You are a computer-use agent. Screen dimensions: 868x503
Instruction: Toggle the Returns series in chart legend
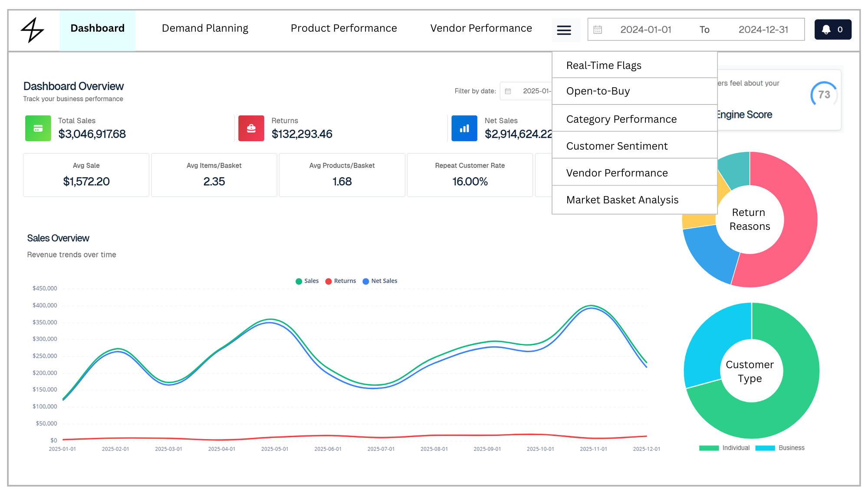pyautogui.click(x=341, y=281)
